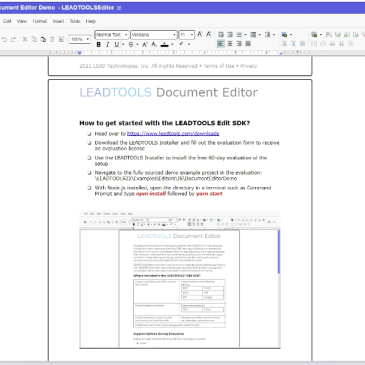
Task: Toggle Underline formatting
Action: [117, 44]
